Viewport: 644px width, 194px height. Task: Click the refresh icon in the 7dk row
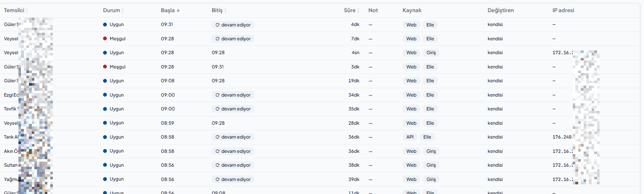click(x=217, y=39)
